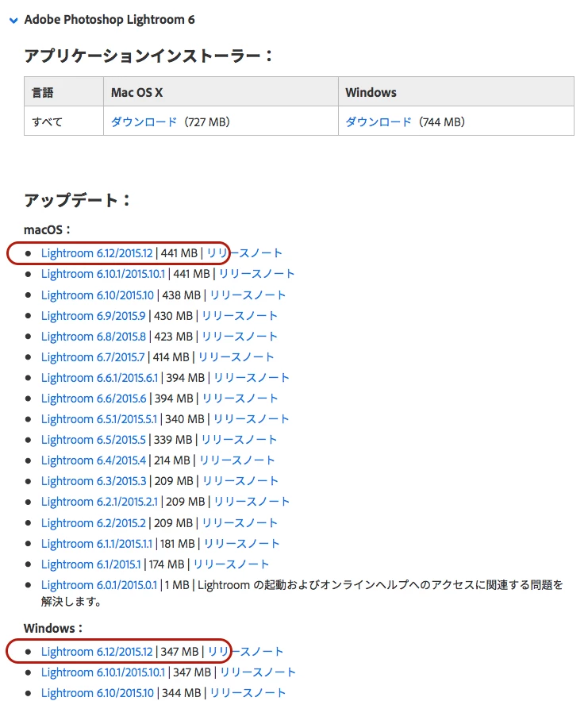Image resolution: width=588 pixels, height=701 pixels.
Task: Open release notes for Lightroom 6.2.1/2015.2.1
Action: 252,502
